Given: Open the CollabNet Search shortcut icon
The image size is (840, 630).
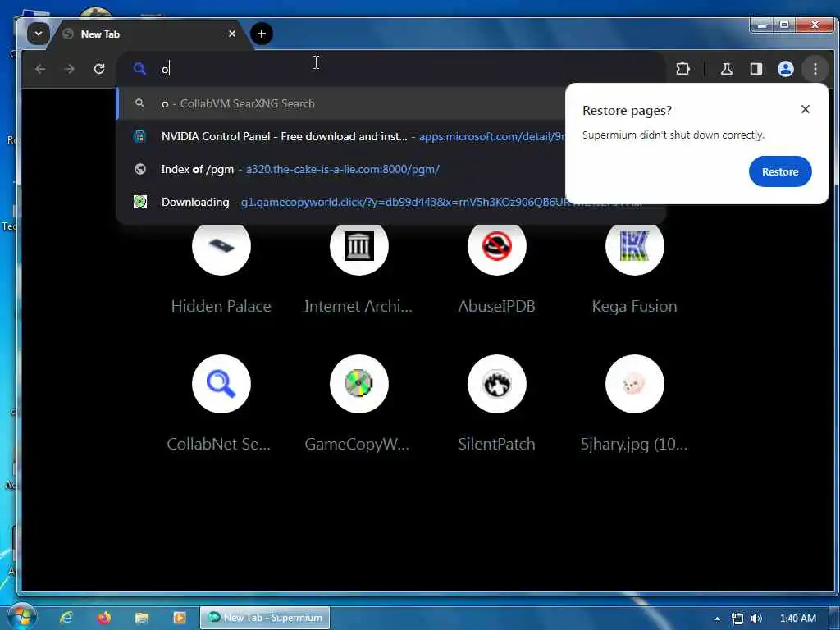Looking at the screenshot, I should click(x=221, y=384).
